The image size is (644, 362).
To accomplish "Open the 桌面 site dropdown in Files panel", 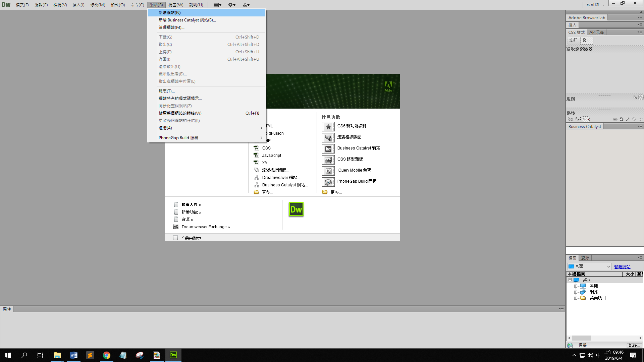I will [608, 266].
